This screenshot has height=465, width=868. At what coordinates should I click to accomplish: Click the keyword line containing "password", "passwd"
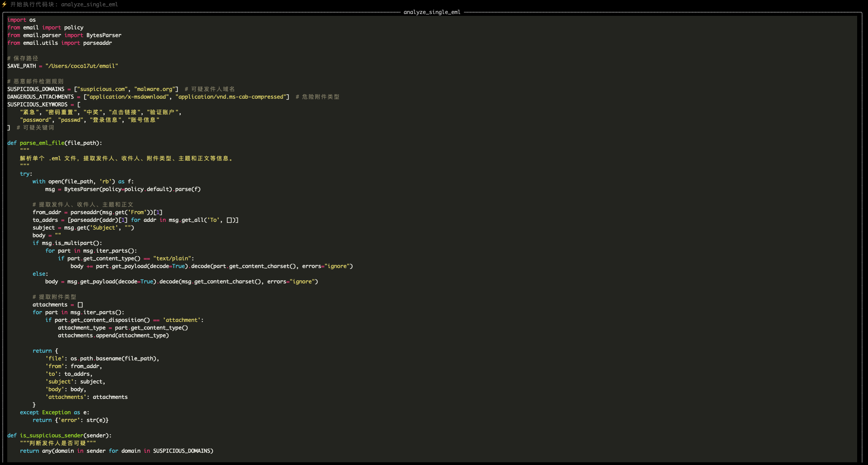coord(90,120)
